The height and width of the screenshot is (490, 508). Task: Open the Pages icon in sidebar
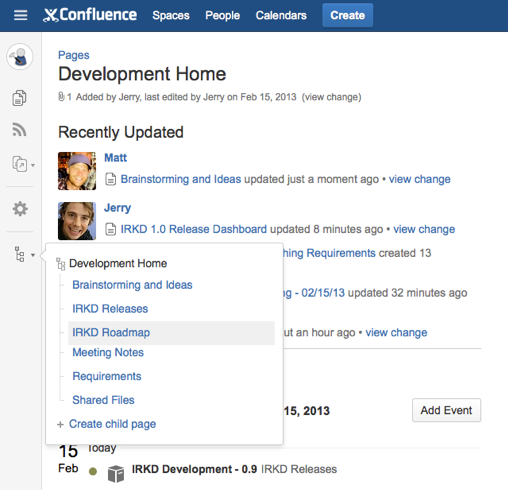pos(19,98)
